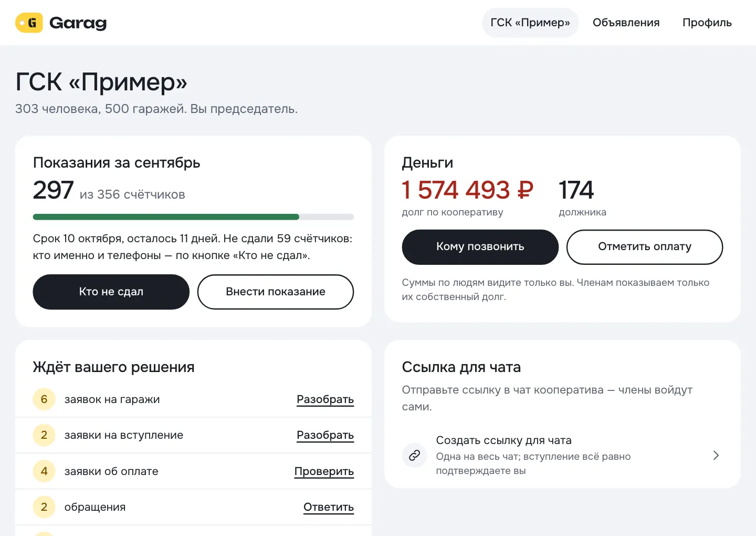This screenshot has width=756, height=536.
Task: Click Проверить for заявки об оплате
Action: click(324, 471)
